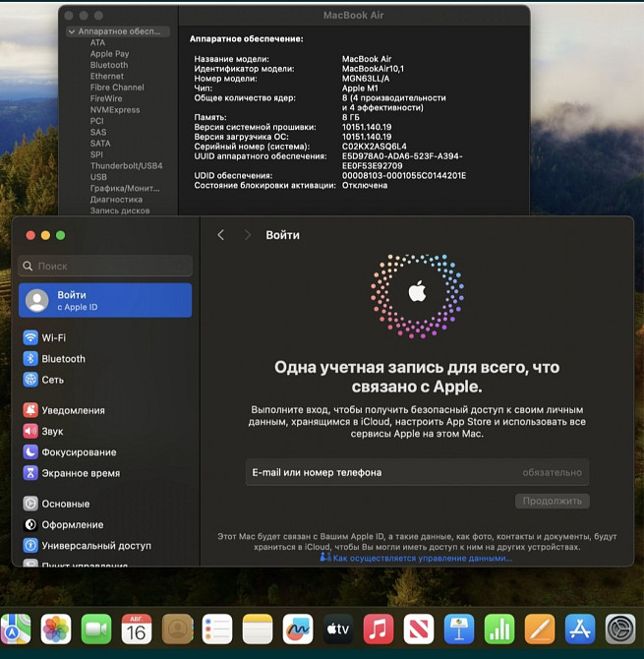Open Экранное время screen time settings

(x=72, y=473)
